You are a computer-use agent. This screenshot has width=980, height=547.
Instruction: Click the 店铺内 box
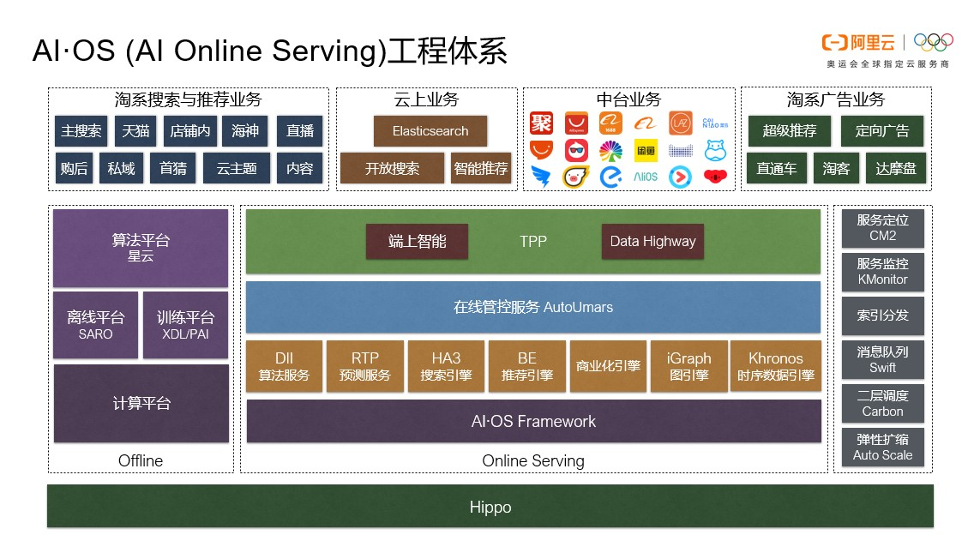(x=190, y=131)
